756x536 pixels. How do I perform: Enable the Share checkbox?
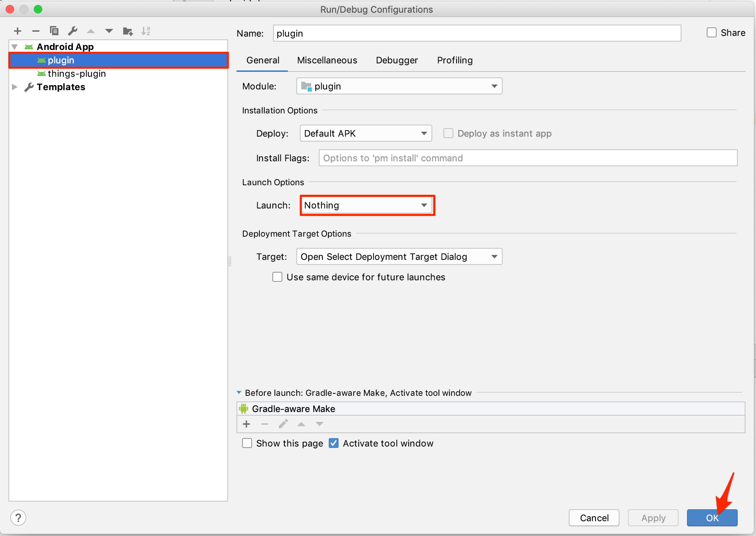tap(711, 33)
